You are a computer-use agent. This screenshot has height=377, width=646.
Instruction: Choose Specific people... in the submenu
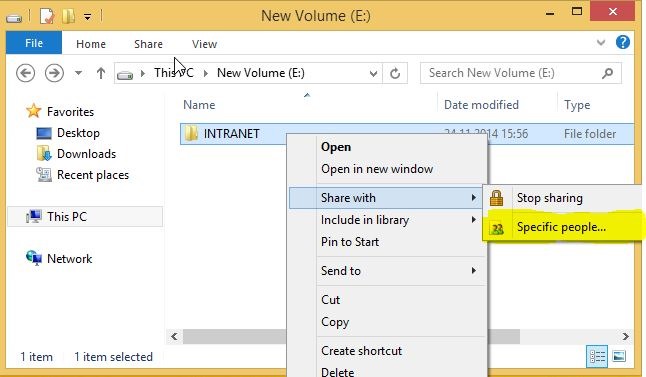[561, 227]
